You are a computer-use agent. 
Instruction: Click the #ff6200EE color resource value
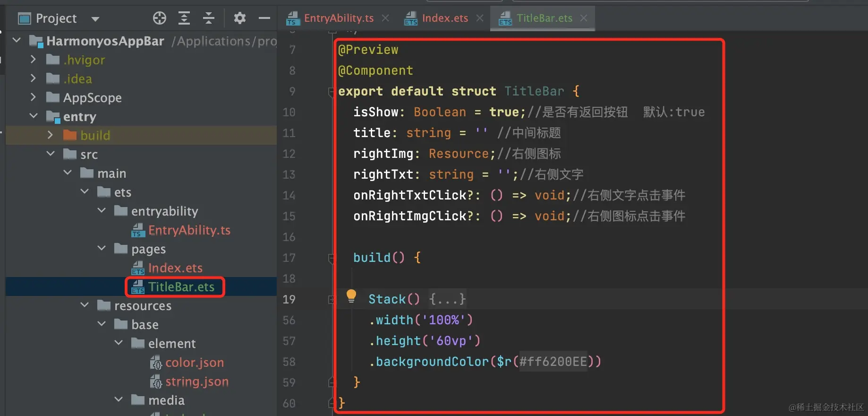553,362
